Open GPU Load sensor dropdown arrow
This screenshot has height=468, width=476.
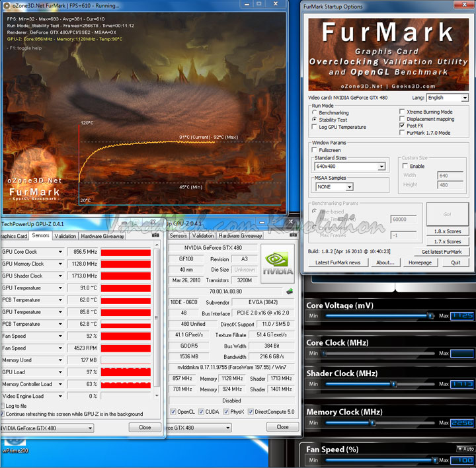point(60,372)
